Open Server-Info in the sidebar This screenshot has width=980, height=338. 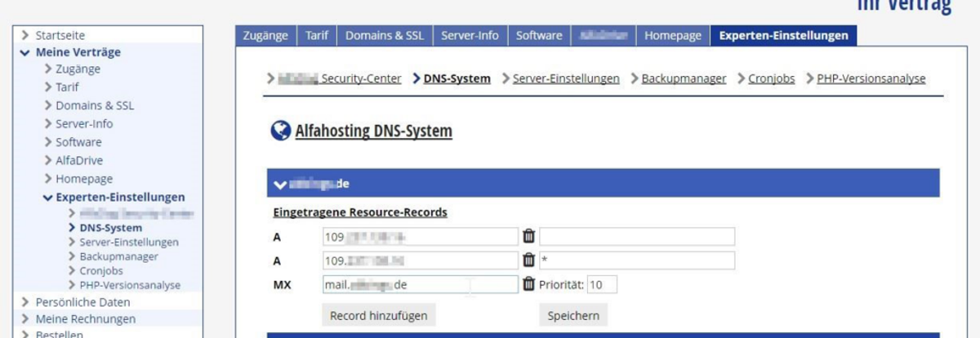84,124
